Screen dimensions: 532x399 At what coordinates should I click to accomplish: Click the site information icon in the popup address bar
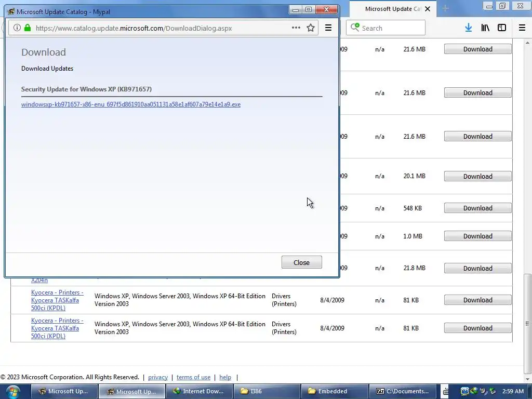pyautogui.click(x=17, y=28)
